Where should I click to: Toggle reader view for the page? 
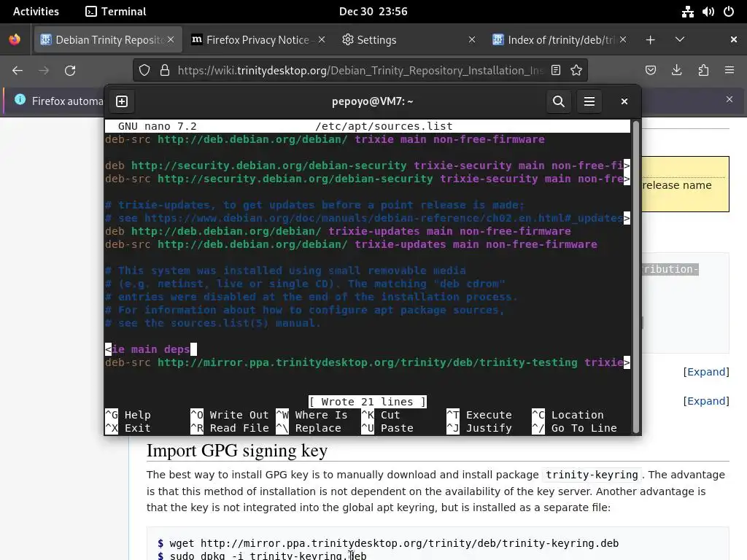pyautogui.click(x=555, y=71)
